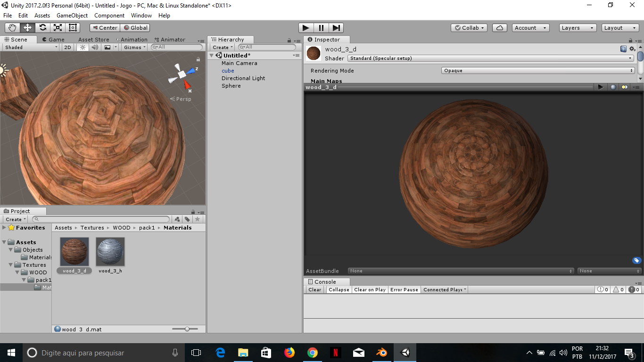This screenshot has height=362, width=644.
Task: Toggle pivot Center mode button
Action: click(105, 28)
